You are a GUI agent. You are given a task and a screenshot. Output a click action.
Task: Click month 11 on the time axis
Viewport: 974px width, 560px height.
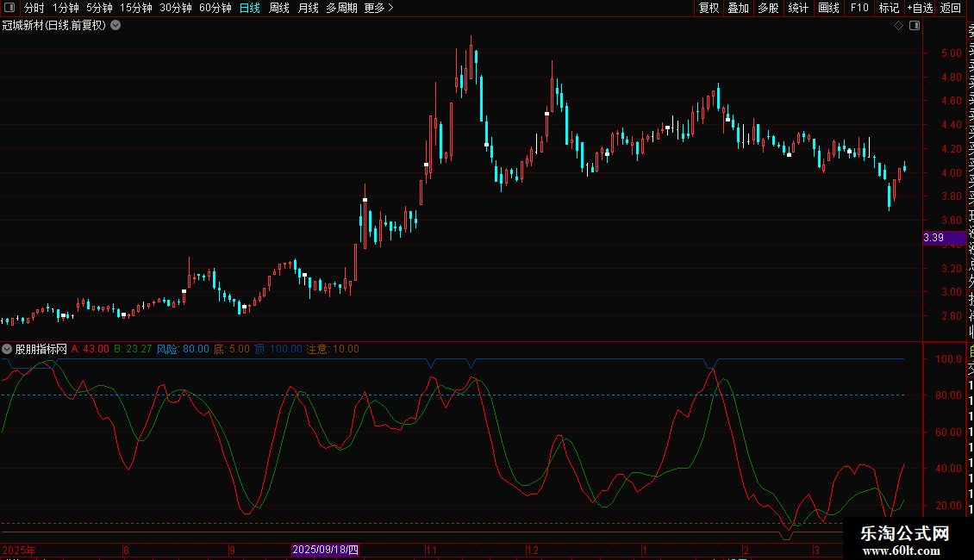(431, 550)
